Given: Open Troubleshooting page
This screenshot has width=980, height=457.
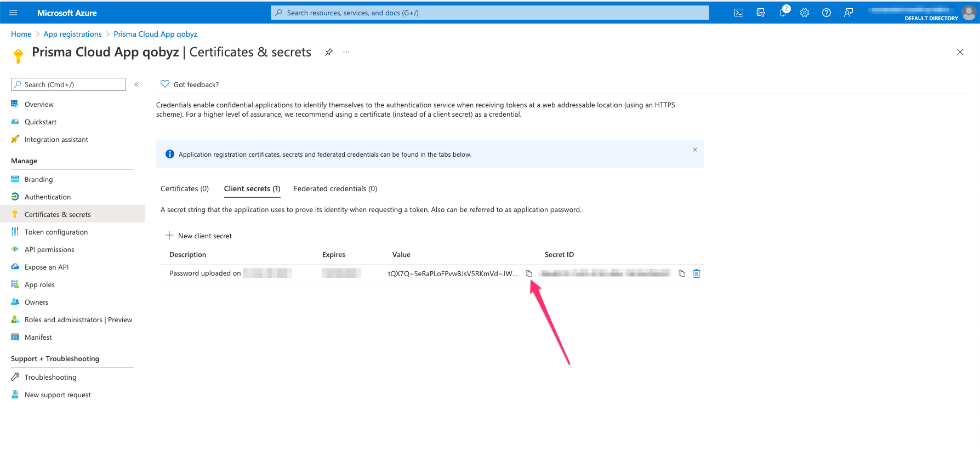Looking at the screenshot, I should pos(50,377).
